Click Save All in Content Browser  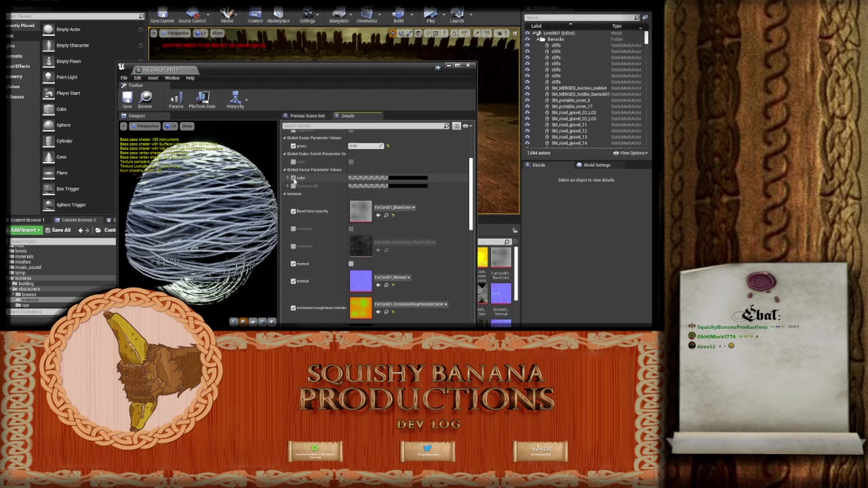pos(58,230)
